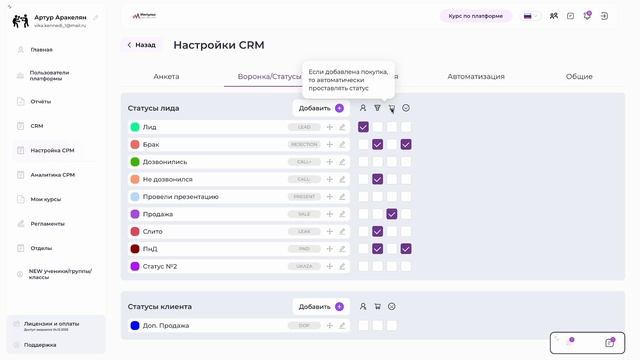Open Регламенты in sidebar
The height and width of the screenshot is (360, 640).
click(47, 224)
